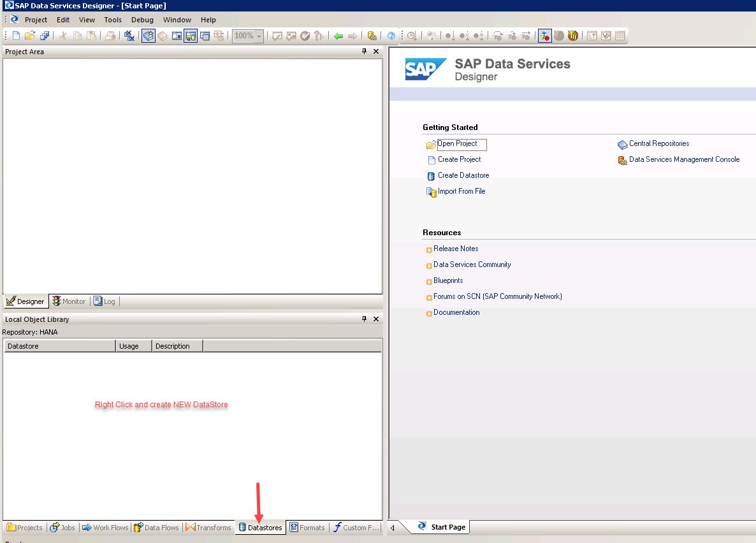Click the Audit checkmark toolbar icon
The height and width of the screenshot is (543, 756).
click(305, 36)
